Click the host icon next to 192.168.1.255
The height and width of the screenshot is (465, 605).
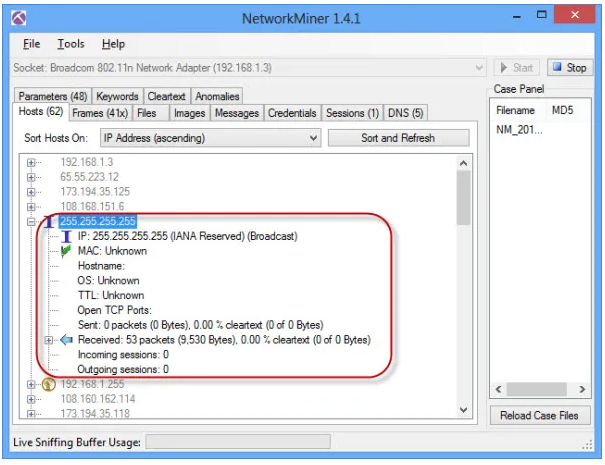(47, 383)
